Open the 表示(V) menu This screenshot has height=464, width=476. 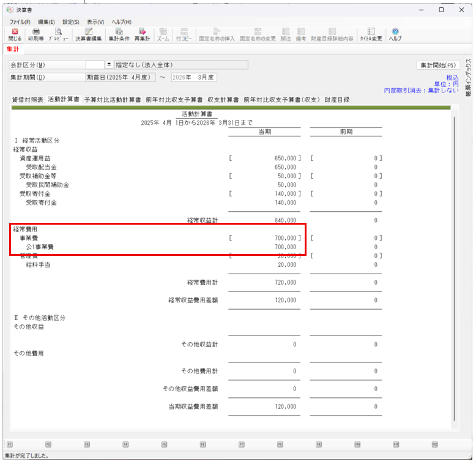(x=95, y=22)
